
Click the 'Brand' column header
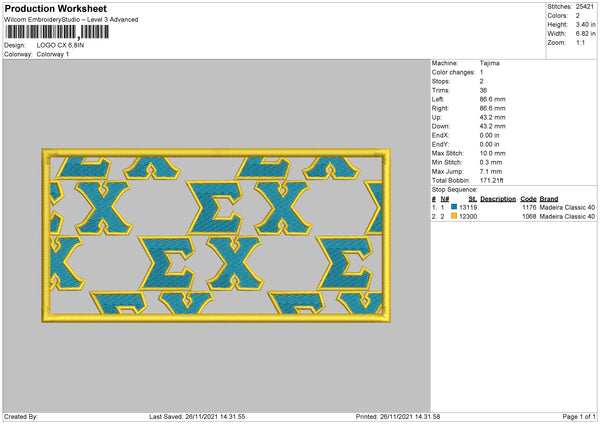click(x=549, y=199)
